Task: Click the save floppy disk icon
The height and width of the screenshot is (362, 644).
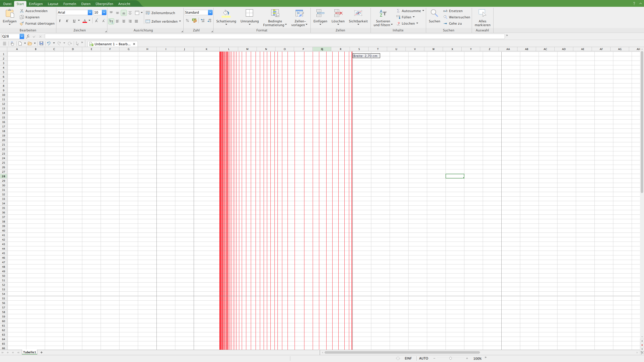Action: [41, 43]
